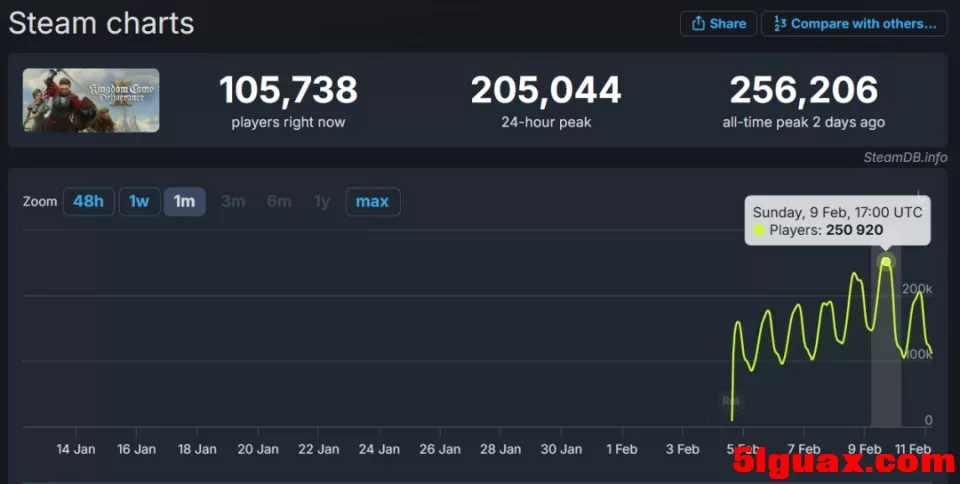The image size is (960, 484).
Task: Click the Steam charts heading
Action: pos(101,24)
